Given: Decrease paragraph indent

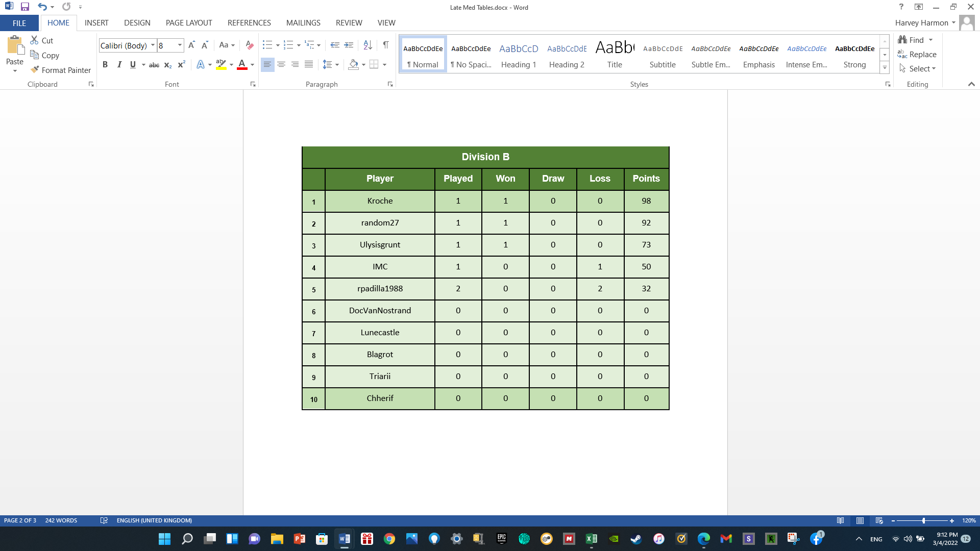Looking at the screenshot, I should point(335,45).
